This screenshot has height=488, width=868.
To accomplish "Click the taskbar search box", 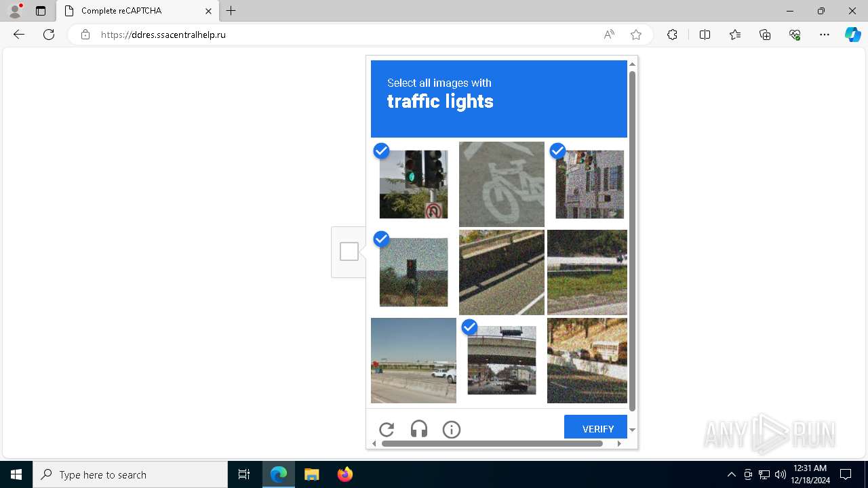I will click(x=130, y=474).
